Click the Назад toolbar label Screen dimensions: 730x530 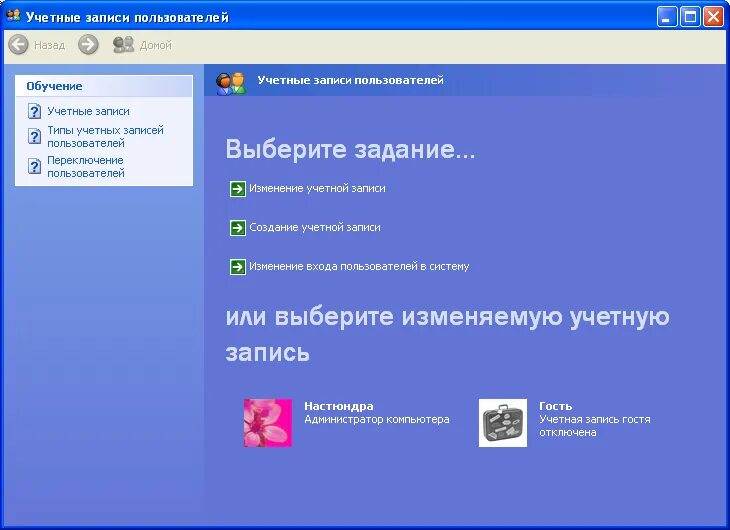tap(49, 45)
